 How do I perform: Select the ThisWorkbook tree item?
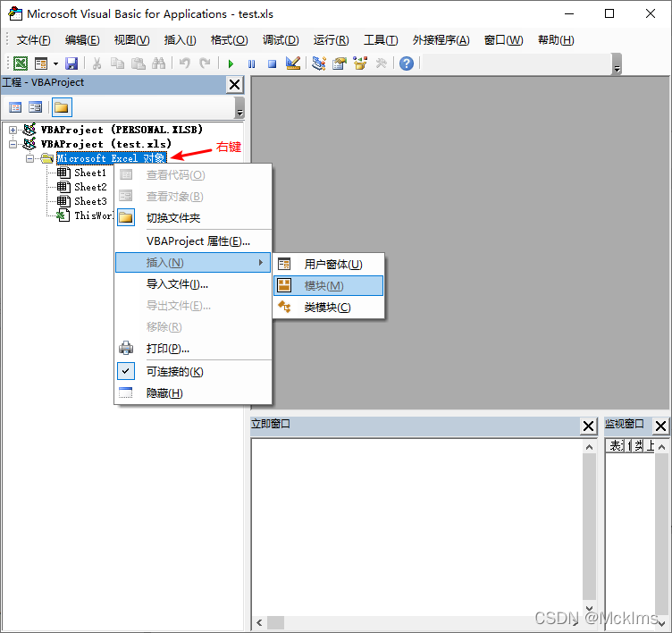pyautogui.click(x=85, y=215)
